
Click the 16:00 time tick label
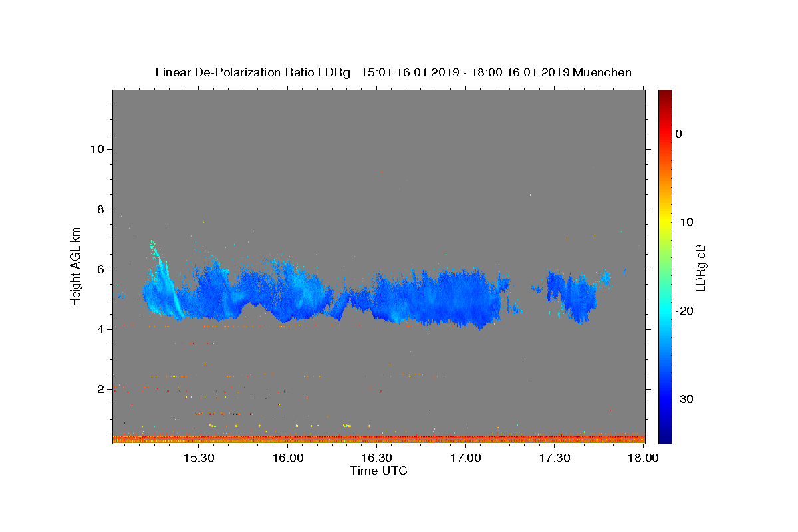(x=288, y=458)
